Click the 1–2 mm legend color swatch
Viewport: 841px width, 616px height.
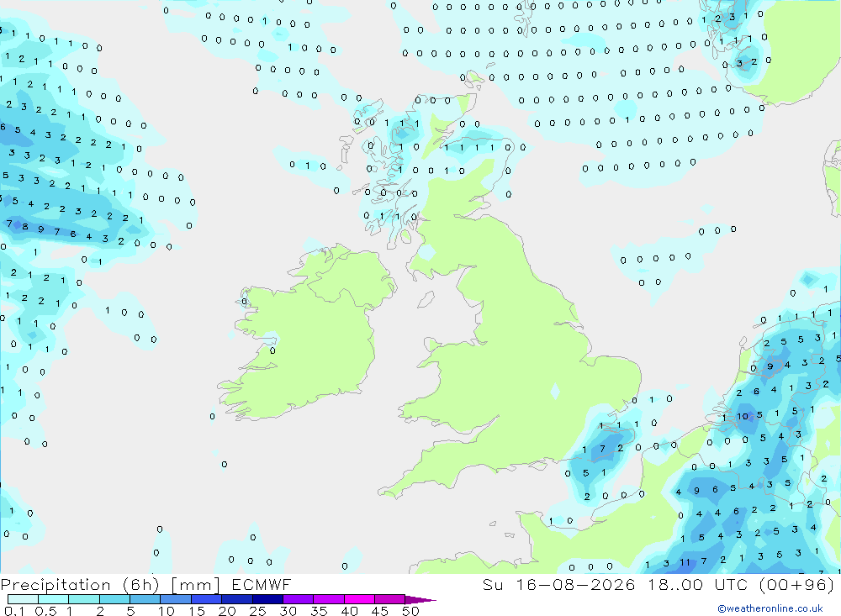(84, 599)
